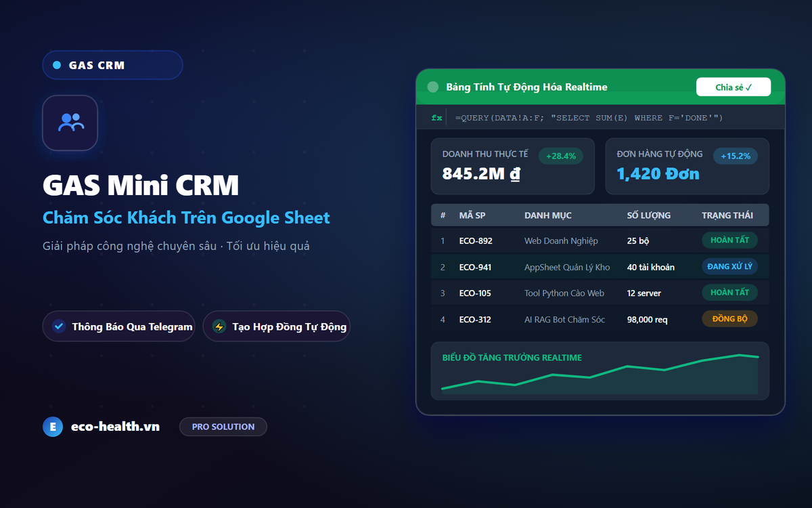Click the Chăm Sóc Khách Trên Google Sheet subtitle
This screenshot has height=508, width=812.
point(186,217)
